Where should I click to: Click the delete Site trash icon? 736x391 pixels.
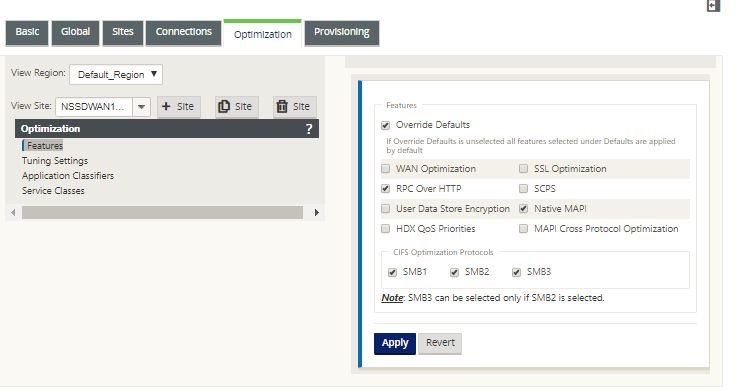pos(282,107)
